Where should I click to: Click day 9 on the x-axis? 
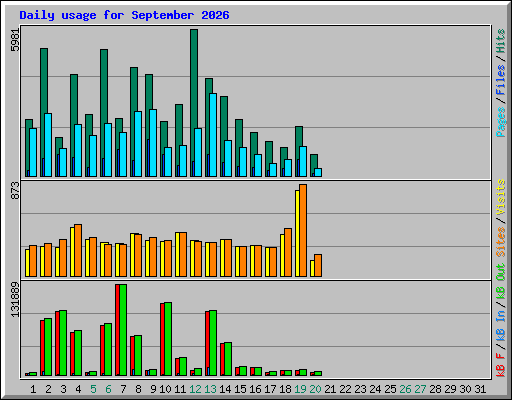coord(153,389)
